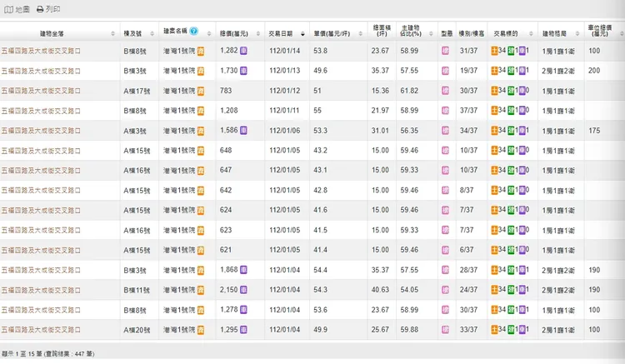The width and height of the screenshot is (625, 364).
Task: Click pink building type icon in 8/37 row
Action: (x=446, y=190)
